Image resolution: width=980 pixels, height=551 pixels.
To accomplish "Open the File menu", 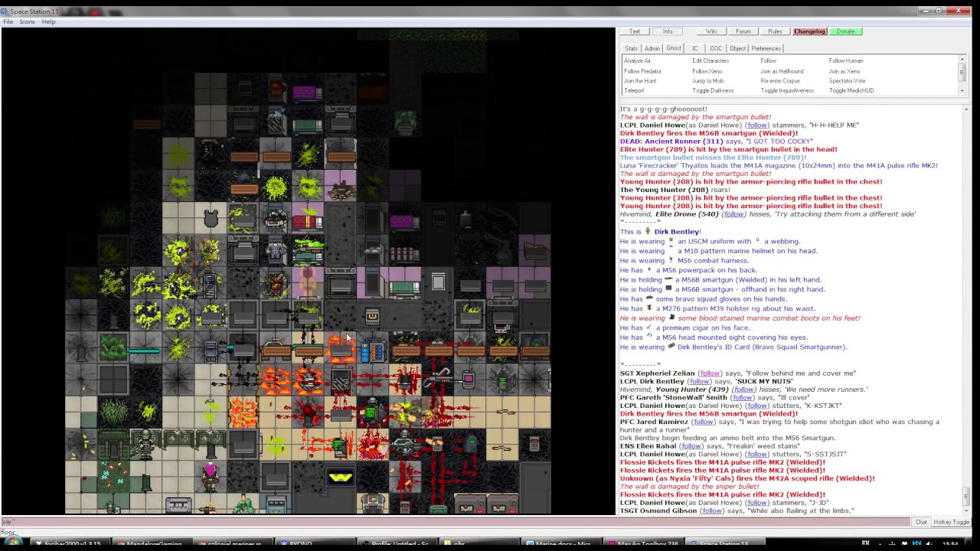I will (8, 21).
